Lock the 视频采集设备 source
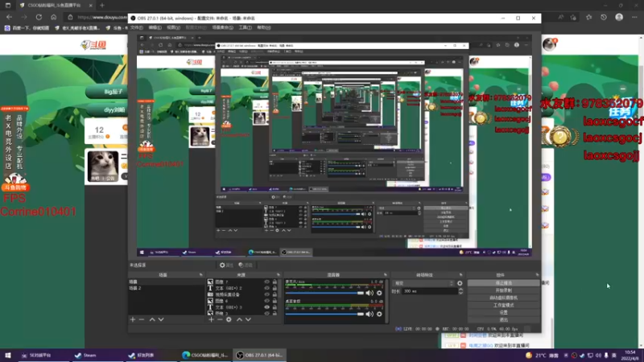The image size is (644, 362). click(275, 294)
